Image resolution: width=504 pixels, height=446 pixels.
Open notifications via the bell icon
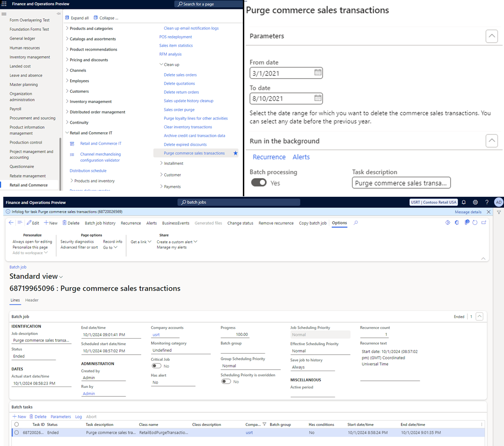[464, 202]
